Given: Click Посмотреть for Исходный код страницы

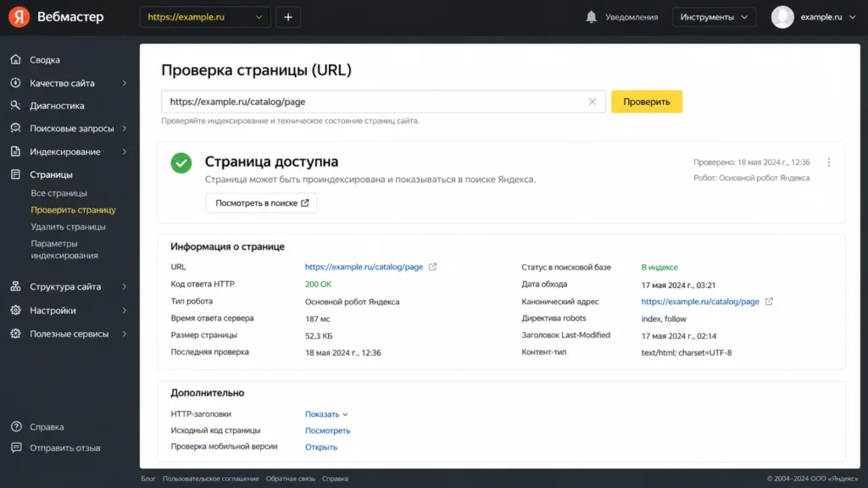Looking at the screenshot, I should (328, 430).
